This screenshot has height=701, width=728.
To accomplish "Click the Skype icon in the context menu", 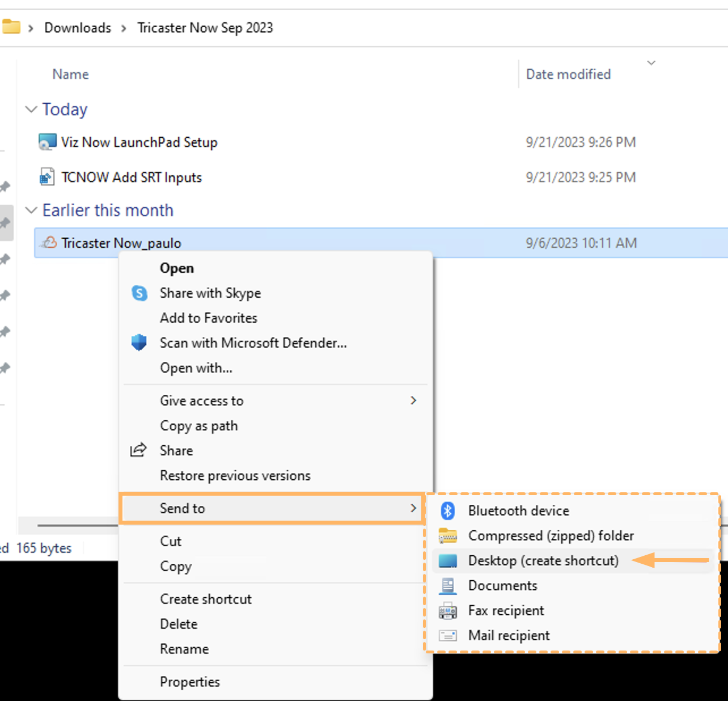I will click(x=139, y=293).
